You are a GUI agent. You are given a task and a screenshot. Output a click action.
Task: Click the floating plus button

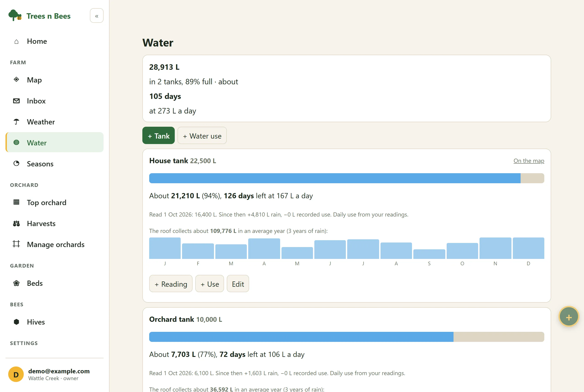tap(569, 317)
